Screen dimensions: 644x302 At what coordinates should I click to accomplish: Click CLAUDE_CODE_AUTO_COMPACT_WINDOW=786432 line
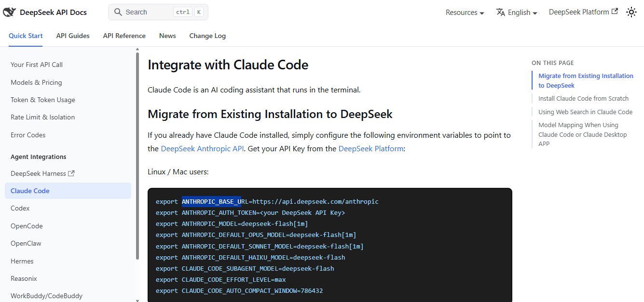[239, 290]
